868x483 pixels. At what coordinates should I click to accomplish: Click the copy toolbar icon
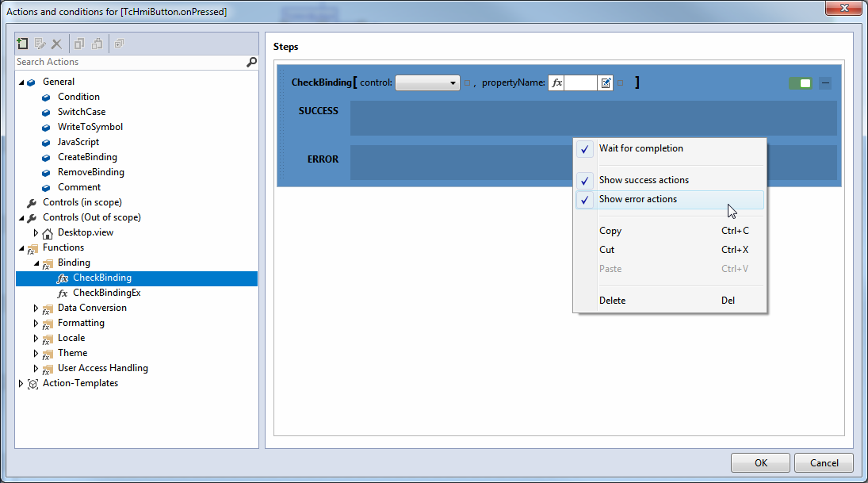pyautogui.click(x=79, y=43)
